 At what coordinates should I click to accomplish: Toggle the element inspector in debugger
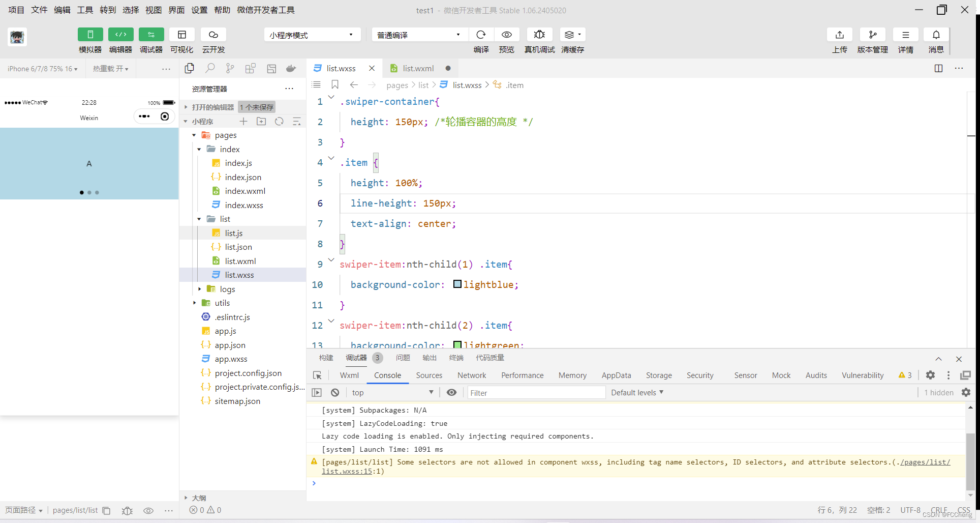[317, 375]
